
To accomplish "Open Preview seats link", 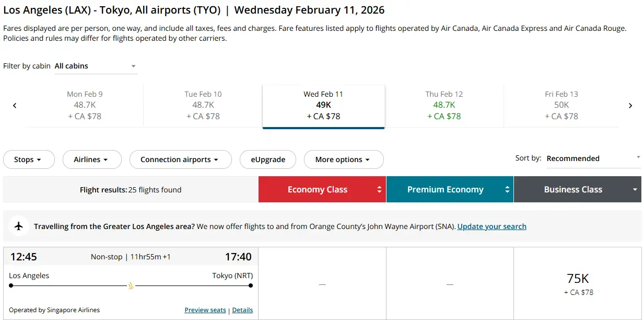I will pos(205,310).
